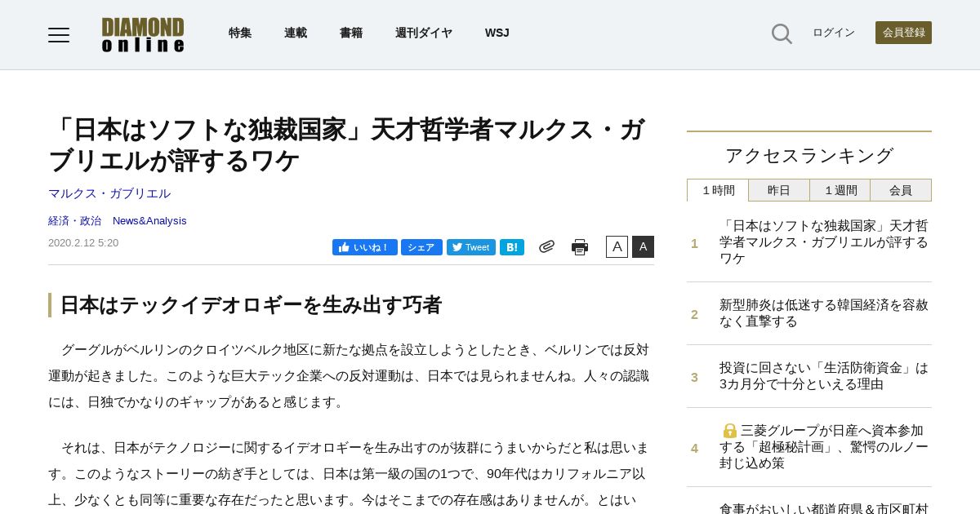
Task: Switch to the 会員 ranking tab
Action: pos(901,190)
